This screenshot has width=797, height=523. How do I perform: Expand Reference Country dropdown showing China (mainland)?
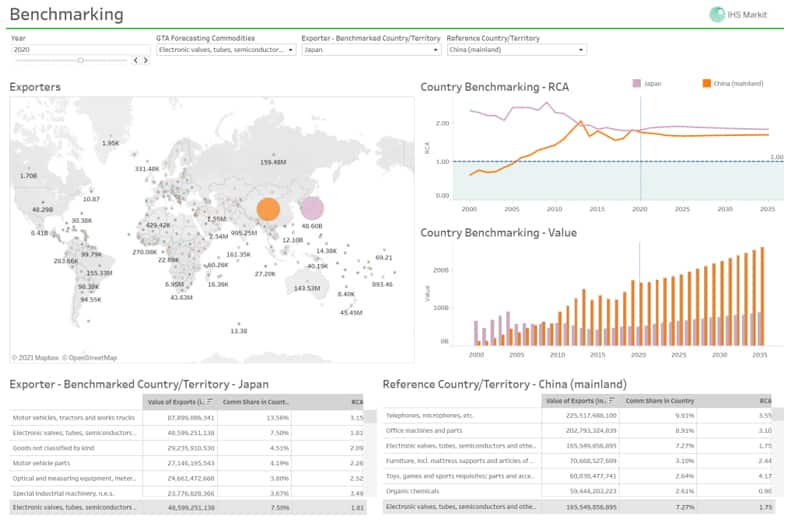tap(516, 49)
